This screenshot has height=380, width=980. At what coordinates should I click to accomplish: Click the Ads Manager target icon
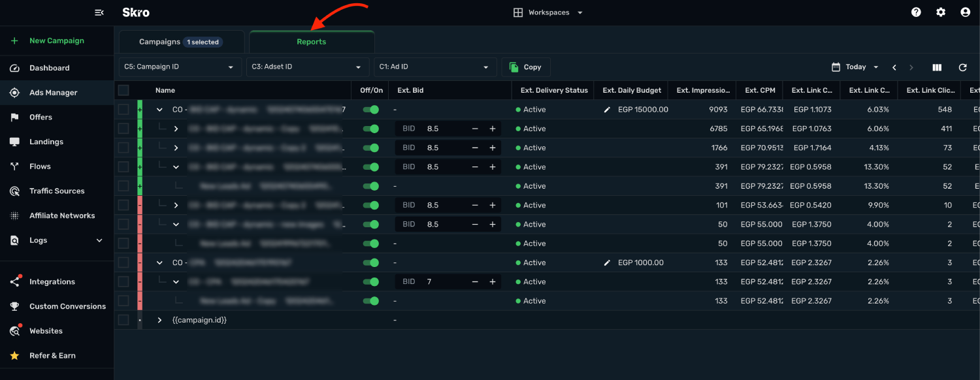(14, 93)
